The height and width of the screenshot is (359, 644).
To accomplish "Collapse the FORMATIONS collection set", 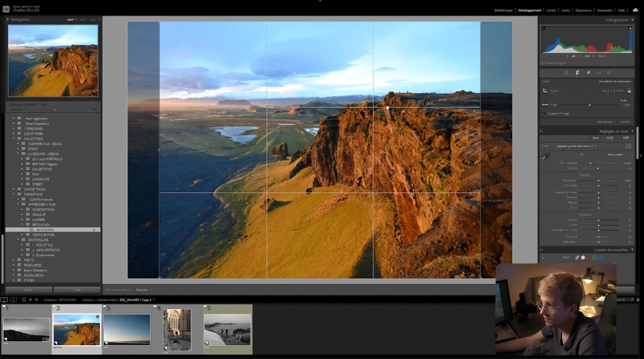I will coord(14,194).
